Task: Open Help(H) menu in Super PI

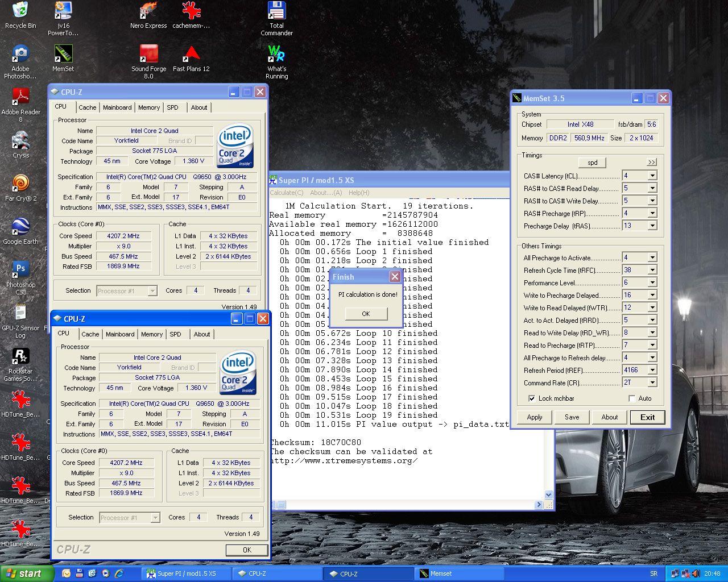Action: pyautogui.click(x=359, y=193)
